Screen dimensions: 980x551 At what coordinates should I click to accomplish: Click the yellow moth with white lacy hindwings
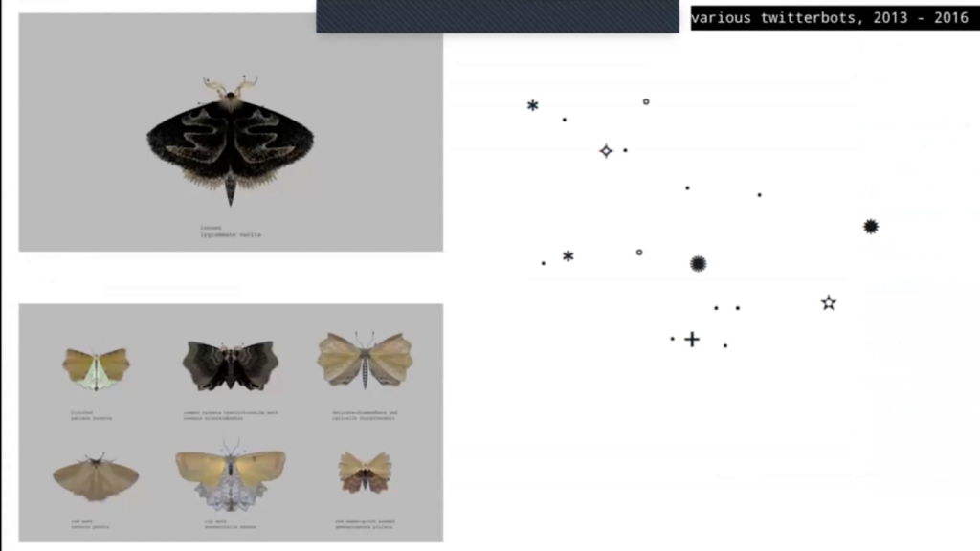[x=231, y=475]
